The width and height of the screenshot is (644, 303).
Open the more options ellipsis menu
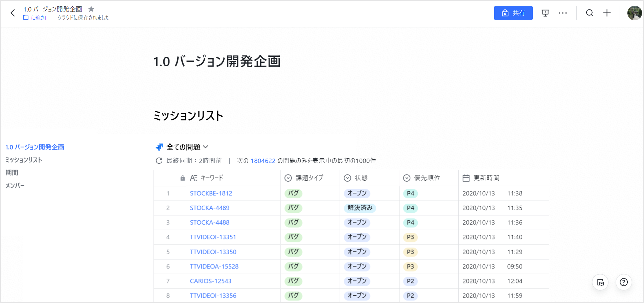563,13
